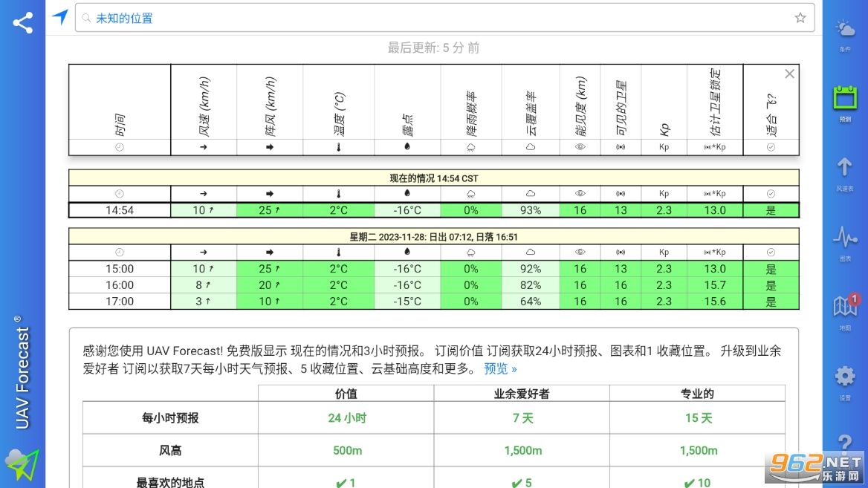Click the 风速 (km/h) column header

[204, 106]
